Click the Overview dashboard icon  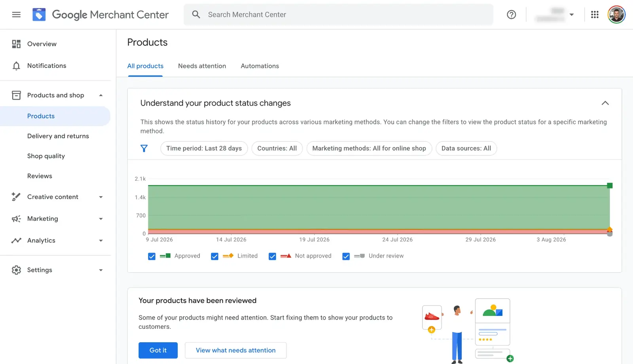point(16,44)
